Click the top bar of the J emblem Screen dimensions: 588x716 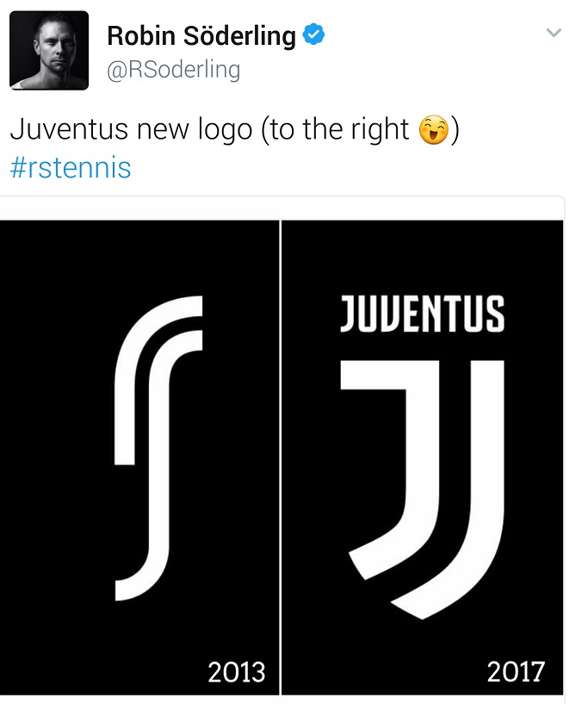click(x=389, y=375)
